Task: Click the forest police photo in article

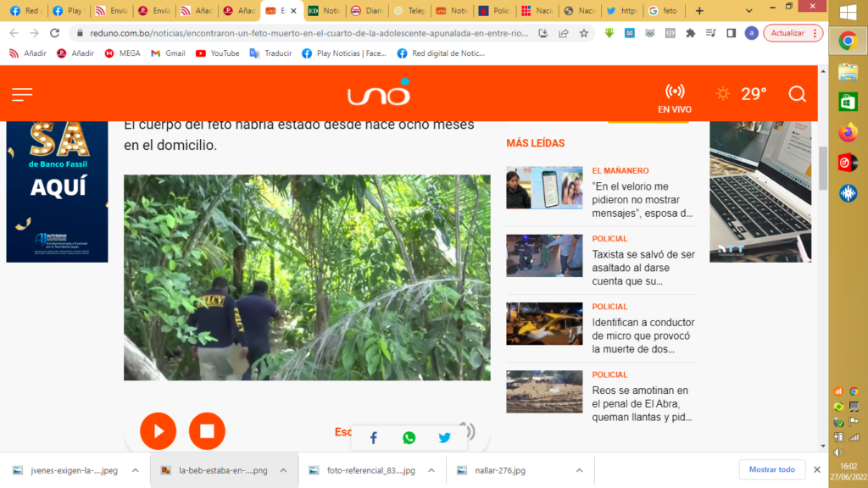Action: [307, 277]
